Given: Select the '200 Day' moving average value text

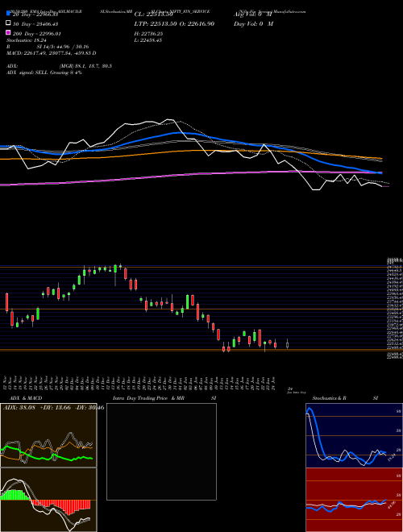Looking at the screenshot, I should [x=36, y=34].
